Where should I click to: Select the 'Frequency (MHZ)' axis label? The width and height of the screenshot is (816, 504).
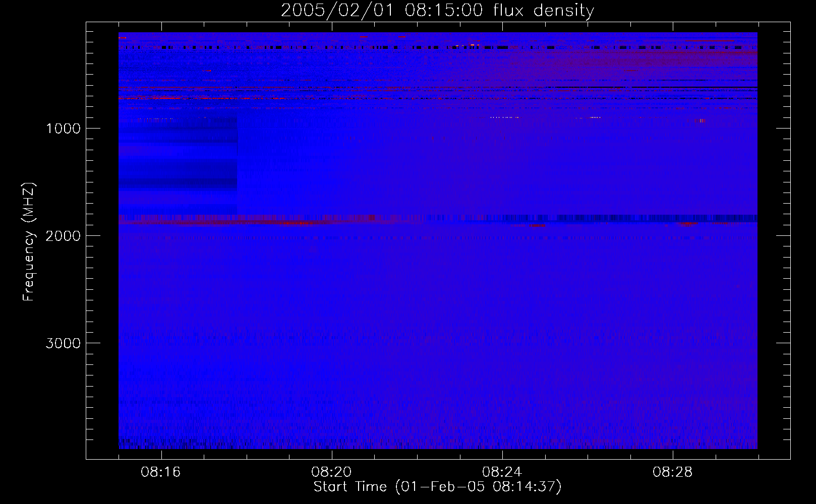pos(29,242)
